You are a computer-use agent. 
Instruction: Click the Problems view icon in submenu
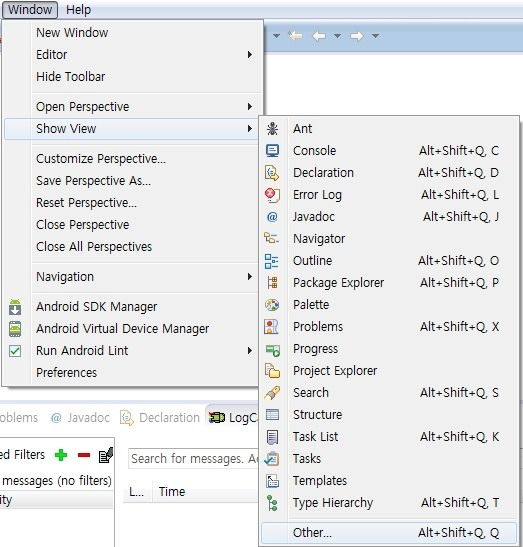271,327
